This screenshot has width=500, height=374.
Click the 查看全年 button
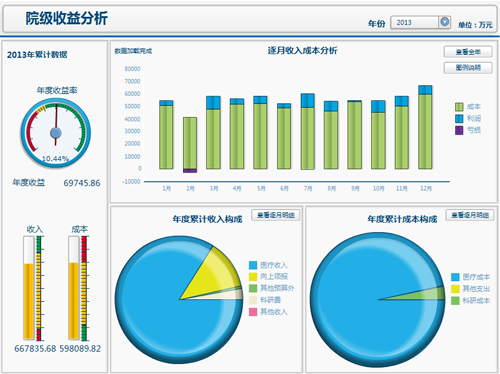coord(468,52)
